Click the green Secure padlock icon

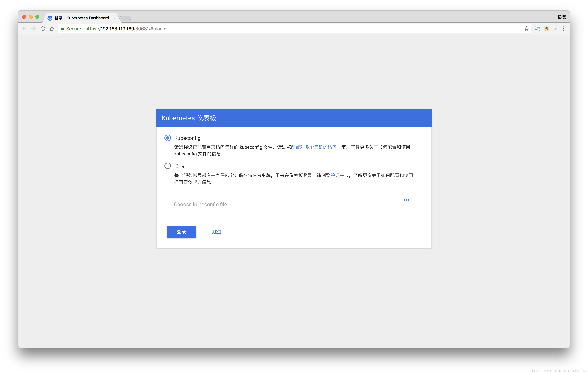[x=62, y=29]
